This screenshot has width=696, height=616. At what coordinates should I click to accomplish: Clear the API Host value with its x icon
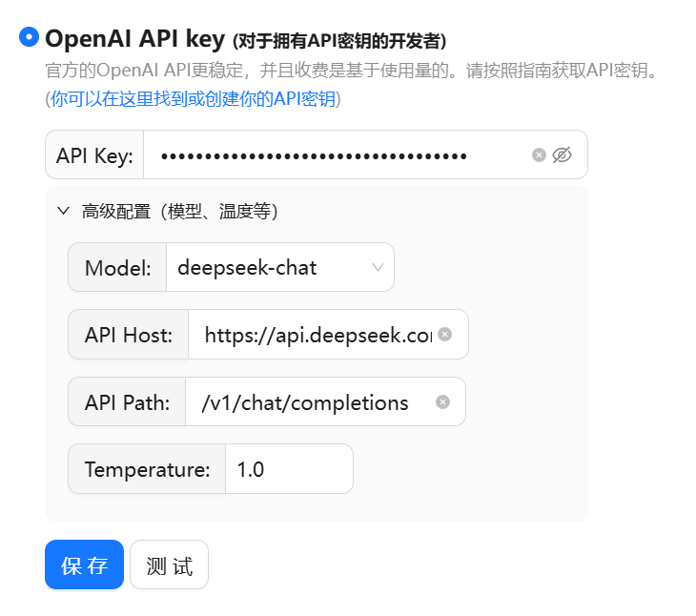pos(444,335)
